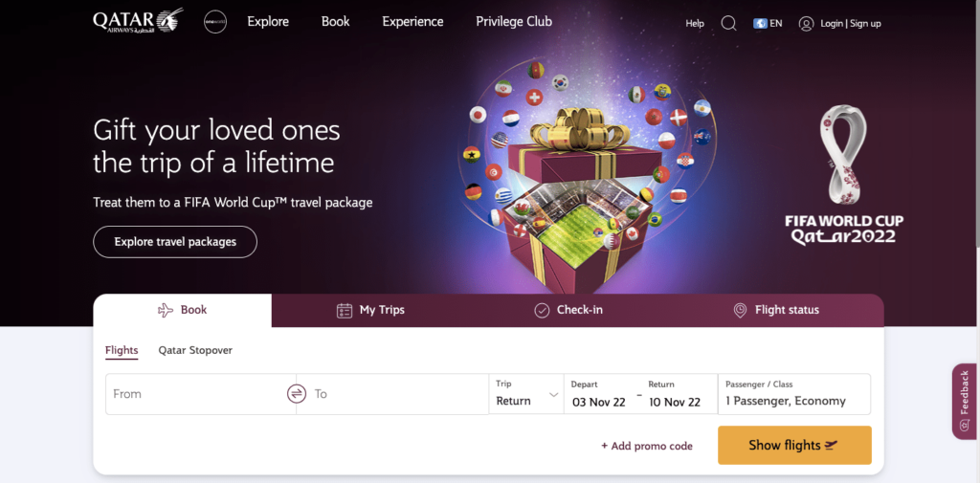This screenshot has width=980, height=483.
Task: Open the Feedback side tab
Action: 964,401
